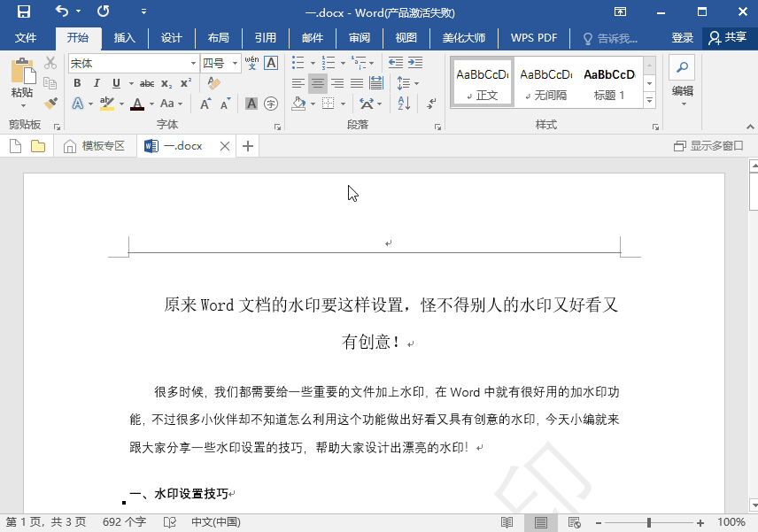This screenshot has width=758, height=532.
Task: Open the font name dropdown (宋体)
Action: coord(193,64)
